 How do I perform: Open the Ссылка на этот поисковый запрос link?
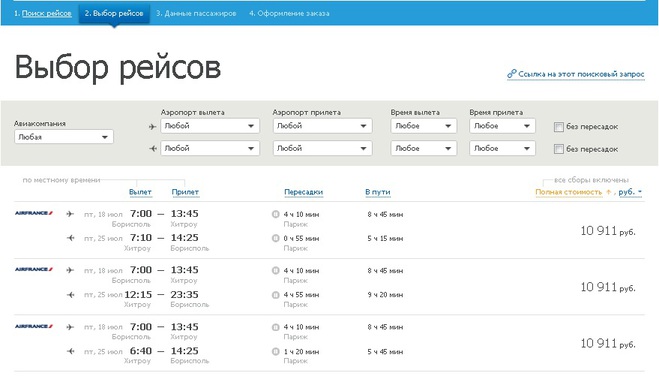581,74
